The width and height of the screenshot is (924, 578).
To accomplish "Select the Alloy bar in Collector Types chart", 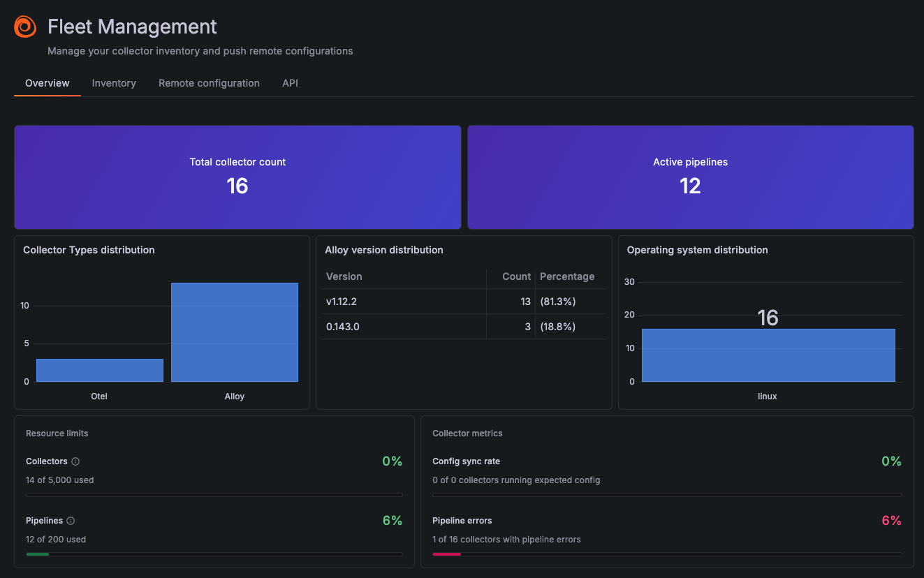I will pos(234,332).
